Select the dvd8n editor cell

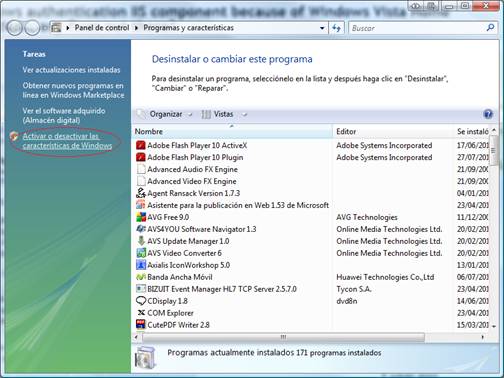[x=347, y=301]
